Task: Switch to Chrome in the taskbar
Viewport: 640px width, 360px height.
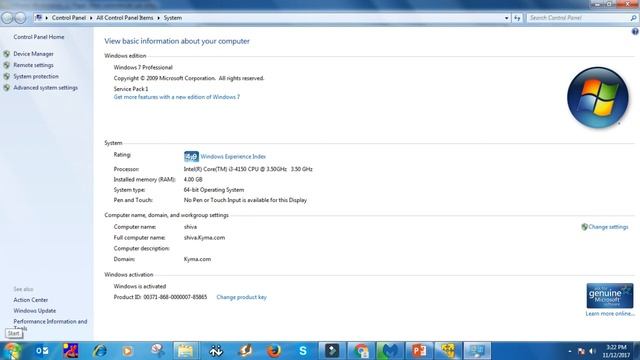Action: (361, 351)
